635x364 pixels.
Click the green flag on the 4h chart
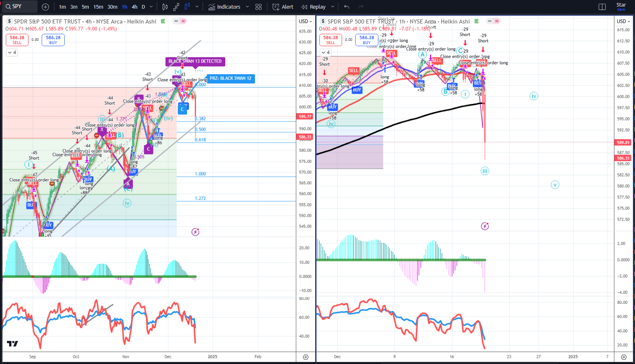coord(163,21)
